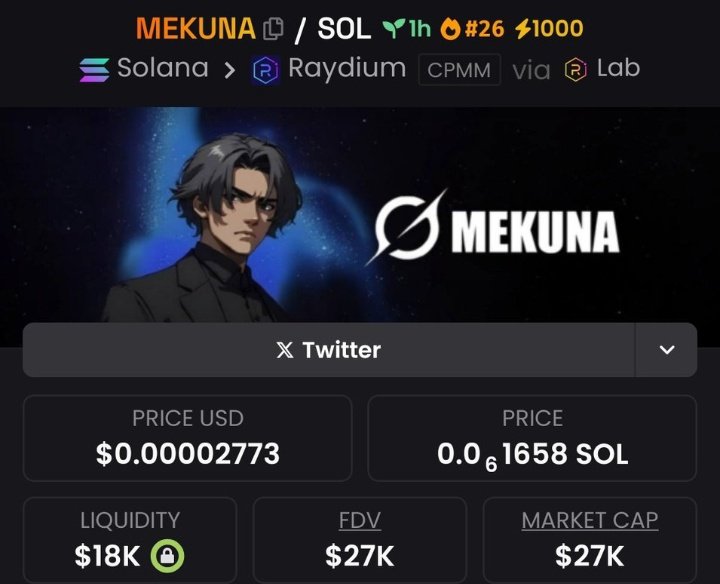Click the green liquidity lock icon
Viewport: 720px width, 584px height.
(168, 556)
